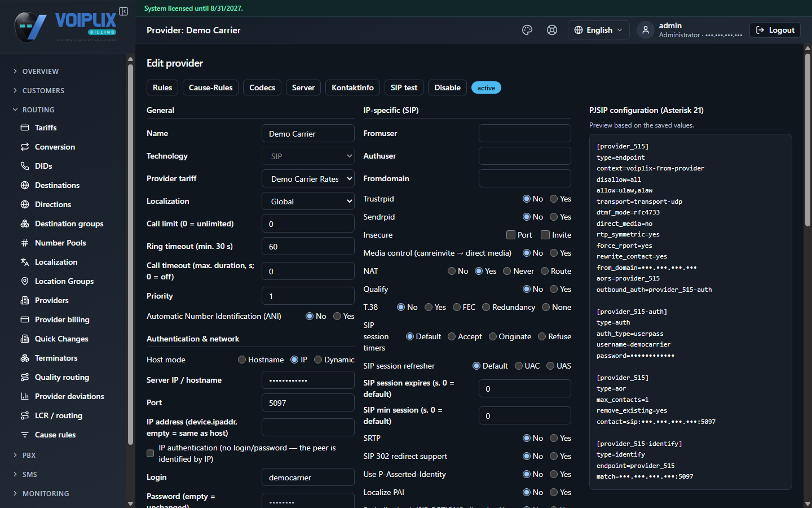
Task: Click the Fromuser input field
Action: 524,133
